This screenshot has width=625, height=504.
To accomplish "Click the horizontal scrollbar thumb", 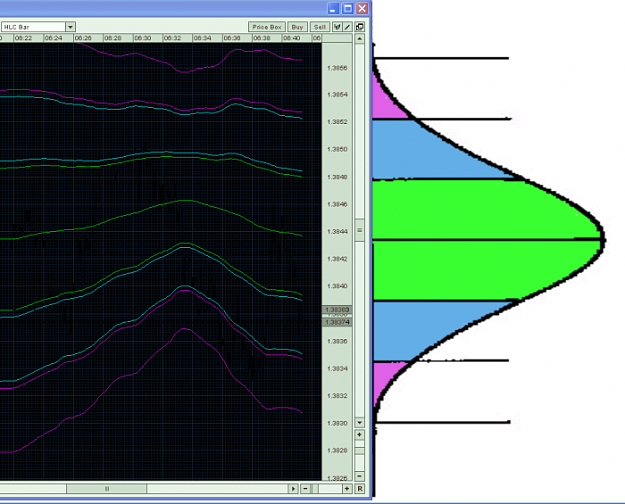I will pyautogui.click(x=106, y=488).
